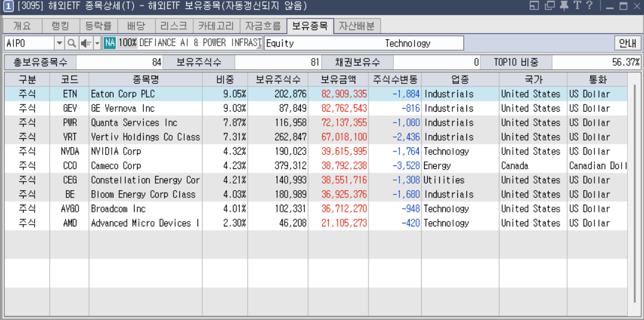
Task: Select the GE Vernova Inc row
Action: pyautogui.click(x=316, y=108)
